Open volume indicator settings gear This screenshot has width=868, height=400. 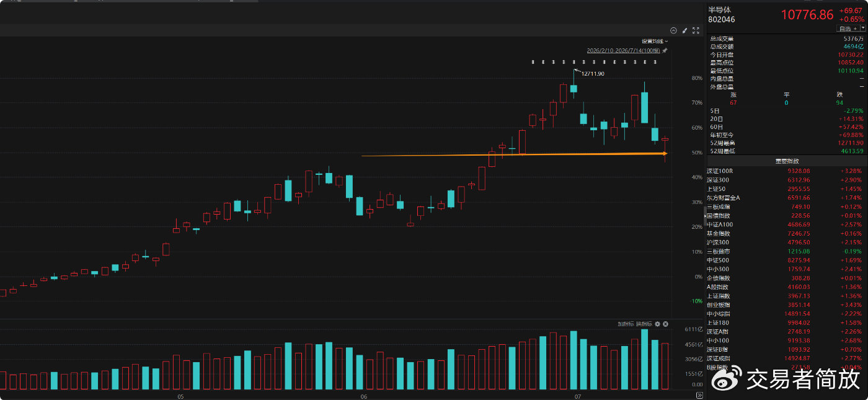tap(657, 324)
